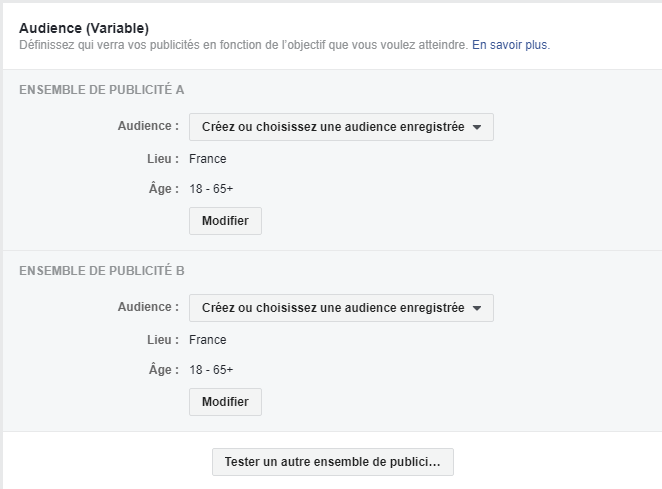
Task: Click the '18 - 65+' age value in ad set B
Action: 211,370
